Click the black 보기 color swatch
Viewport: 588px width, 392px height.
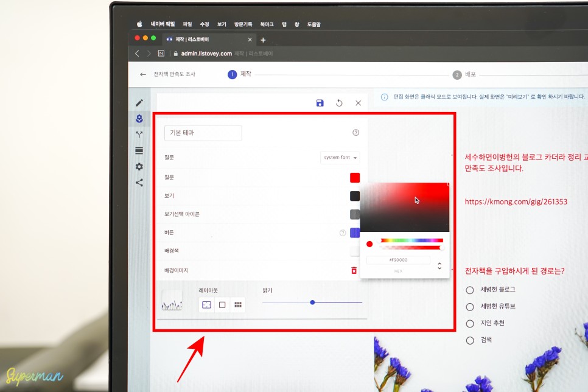pyautogui.click(x=355, y=196)
